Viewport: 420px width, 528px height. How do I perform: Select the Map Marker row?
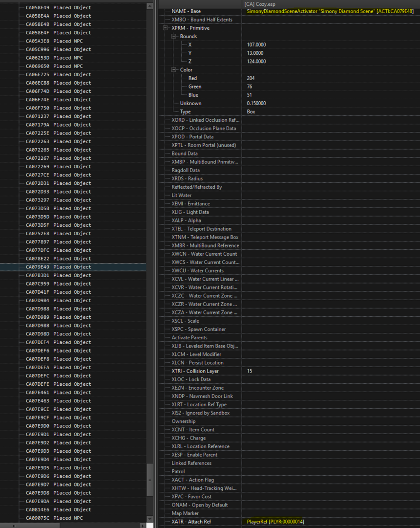(x=289, y=513)
